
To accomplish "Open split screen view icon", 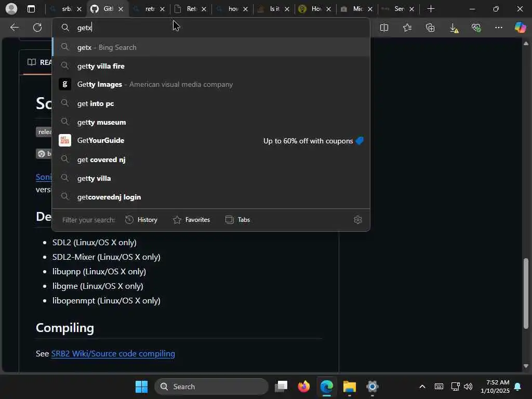I will click(384, 28).
